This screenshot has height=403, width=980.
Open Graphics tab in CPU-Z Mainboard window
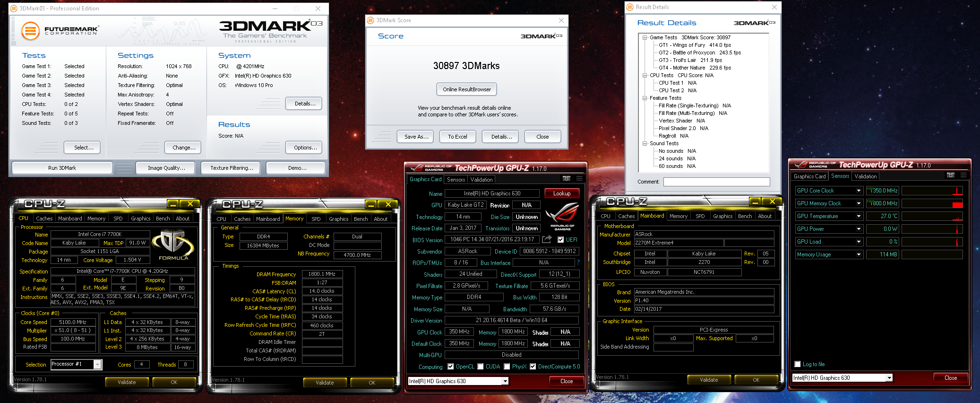click(723, 216)
